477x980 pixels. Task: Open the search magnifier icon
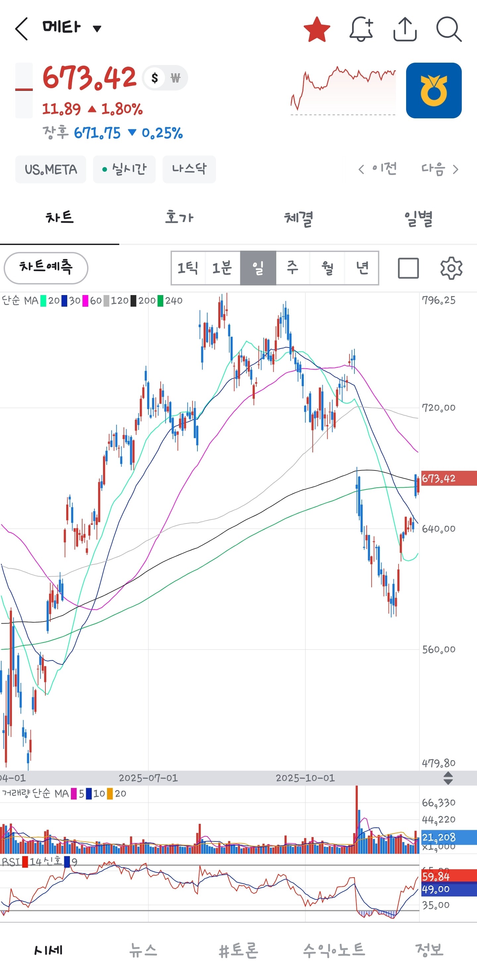point(449,29)
